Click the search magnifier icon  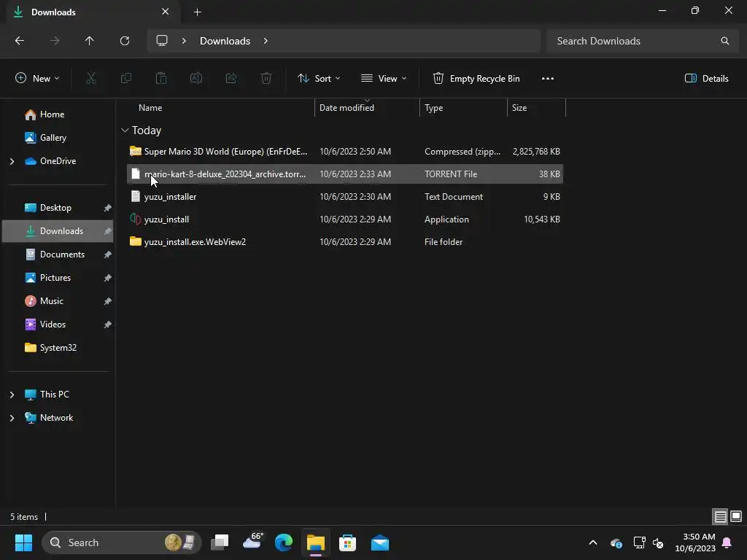(x=724, y=41)
